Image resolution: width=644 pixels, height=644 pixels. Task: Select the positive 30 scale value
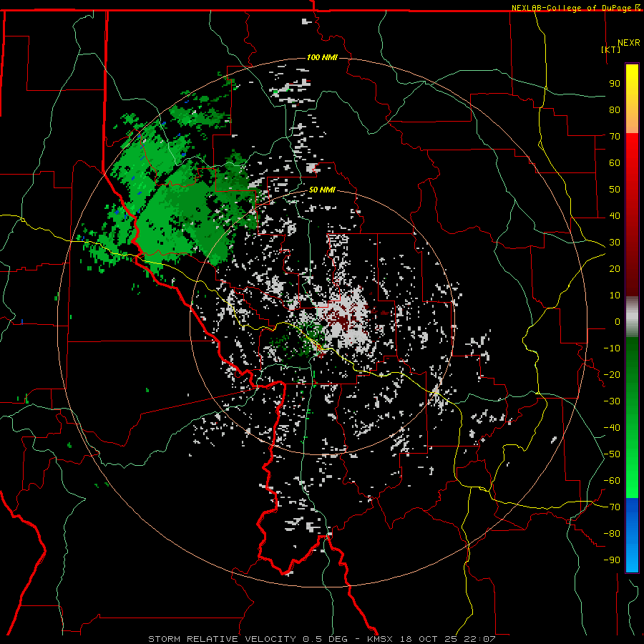coord(615,243)
